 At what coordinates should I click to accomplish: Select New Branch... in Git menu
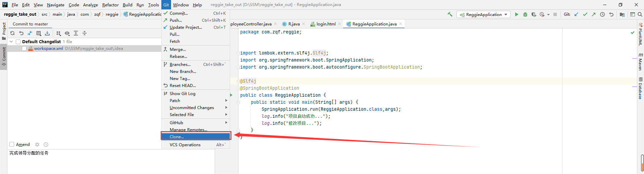[196, 71]
